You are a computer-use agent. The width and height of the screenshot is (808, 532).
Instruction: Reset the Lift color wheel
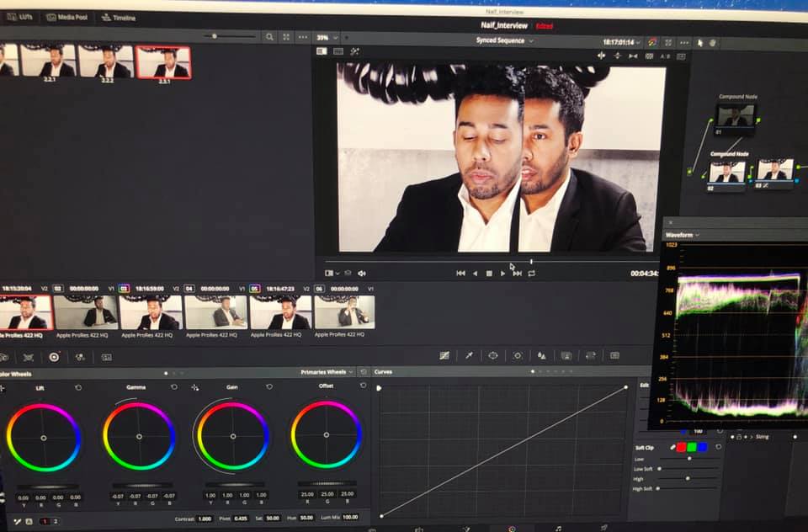tap(78, 387)
